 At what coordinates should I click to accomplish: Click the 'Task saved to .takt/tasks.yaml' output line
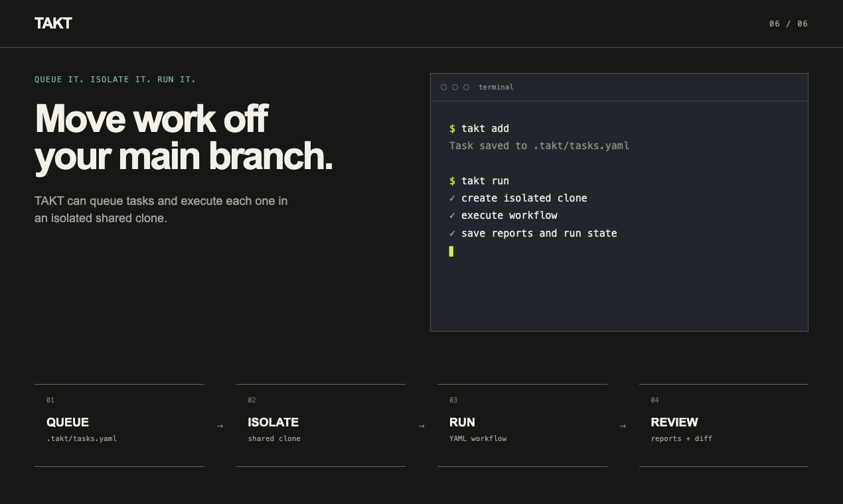point(539,146)
